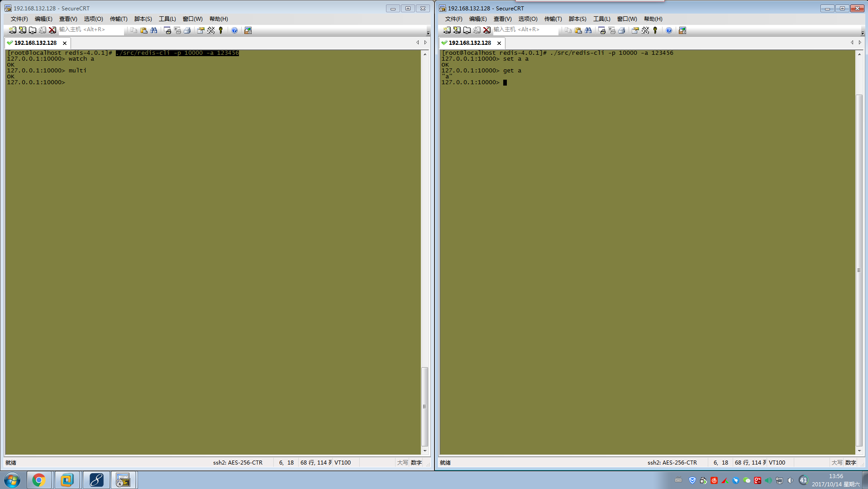868x489 pixels.
Task: Click printer icon in right window toolbar
Action: pyautogui.click(x=622, y=30)
